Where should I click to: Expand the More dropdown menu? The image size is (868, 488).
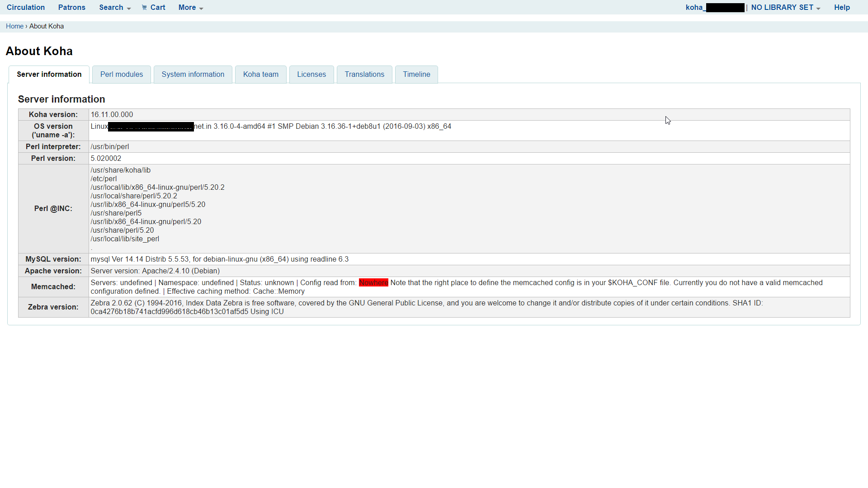click(x=191, y=7)
